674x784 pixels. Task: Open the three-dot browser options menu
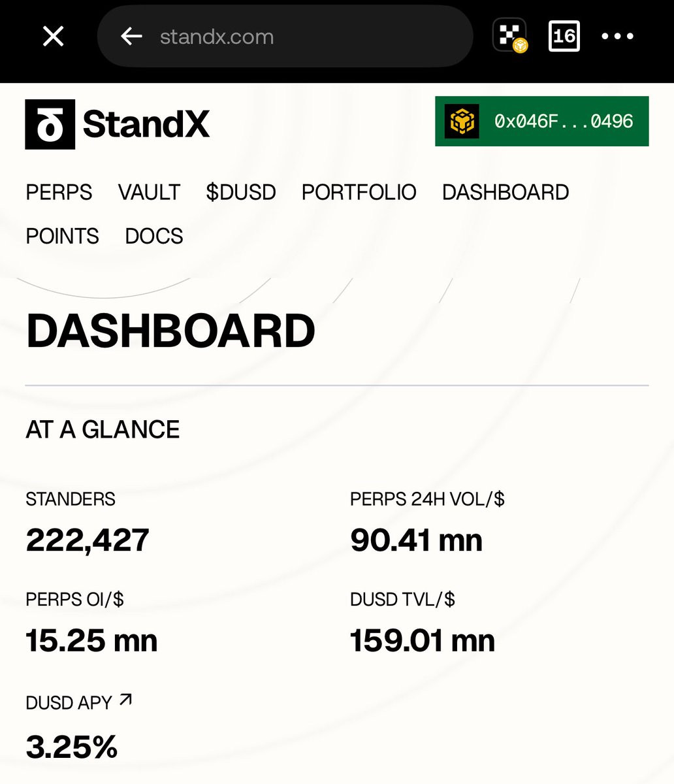point(617,37)
